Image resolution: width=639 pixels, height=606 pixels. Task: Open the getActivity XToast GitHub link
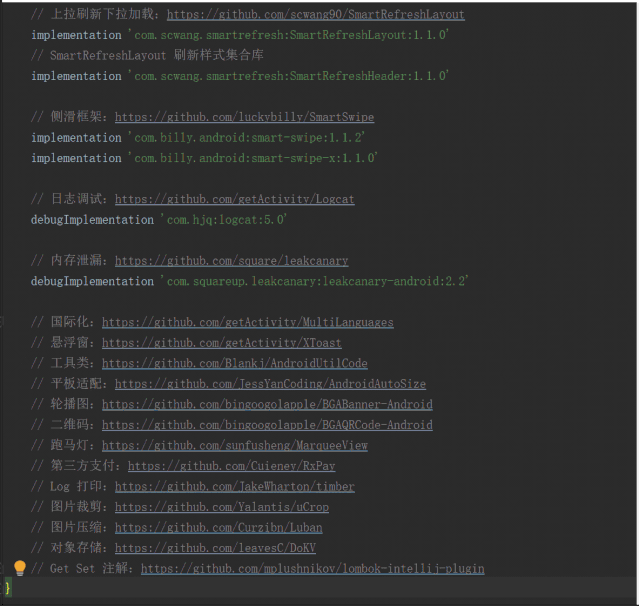coord(221,343)
